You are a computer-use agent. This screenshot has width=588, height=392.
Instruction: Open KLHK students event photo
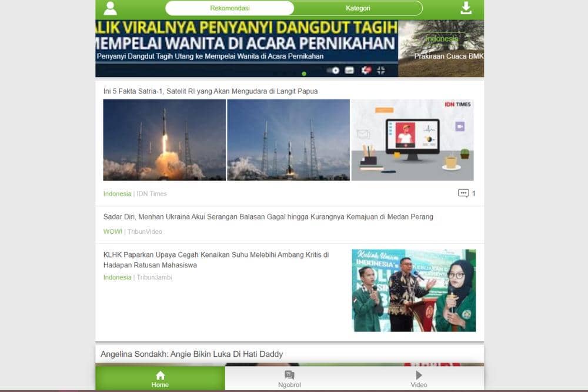(x=414, y=290)
